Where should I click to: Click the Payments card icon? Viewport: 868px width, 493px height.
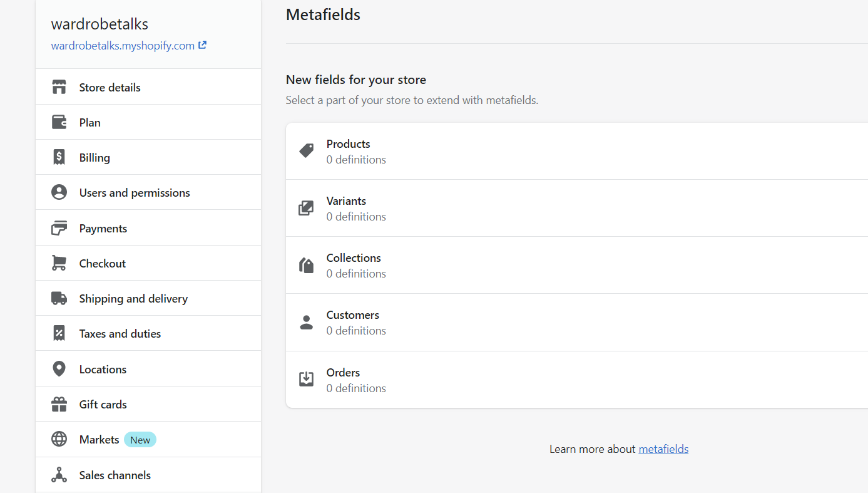coord(59,228)
